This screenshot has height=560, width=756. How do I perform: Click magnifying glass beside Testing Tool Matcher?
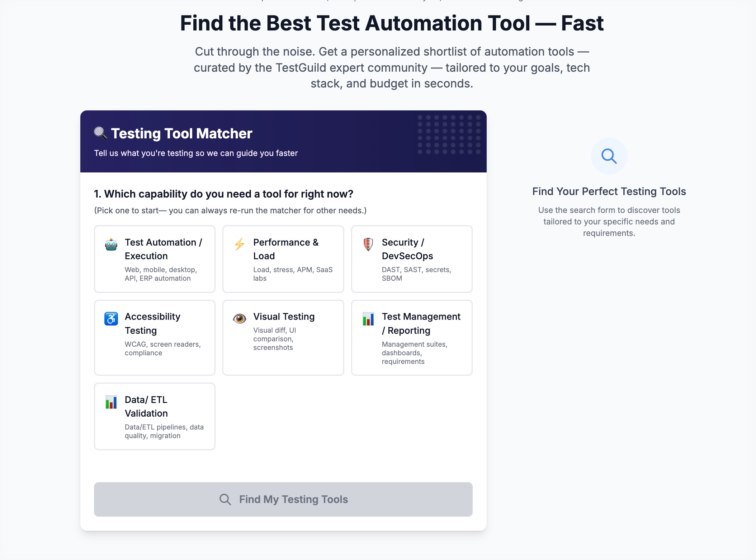[100, 133]
